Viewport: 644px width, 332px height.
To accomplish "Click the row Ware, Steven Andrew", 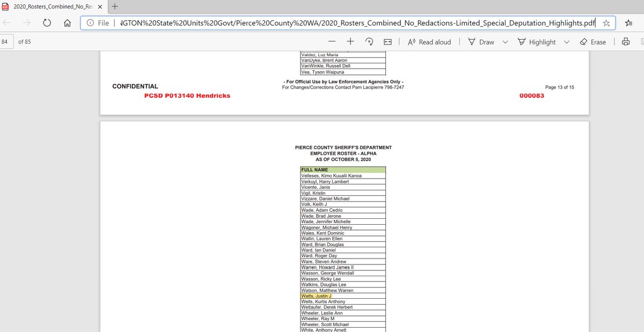I will point(343,262).
